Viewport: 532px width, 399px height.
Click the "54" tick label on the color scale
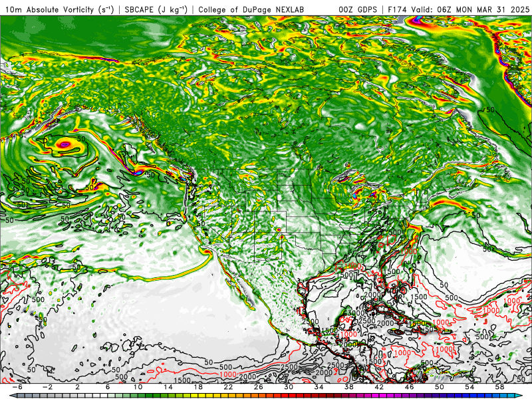tap(469, 387)
